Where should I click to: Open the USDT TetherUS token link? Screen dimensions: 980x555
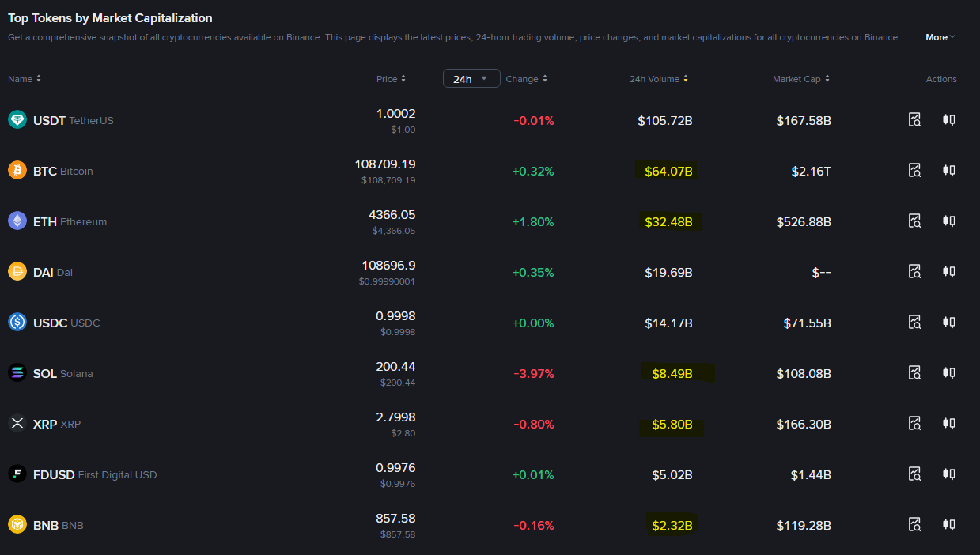tap(74, 120)
